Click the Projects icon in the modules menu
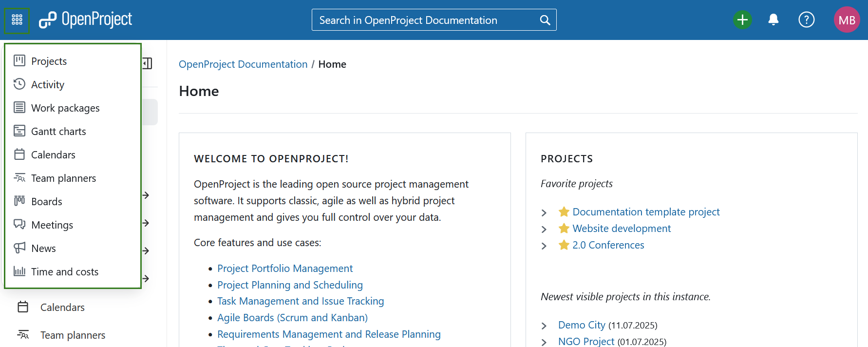 (19, 60)
